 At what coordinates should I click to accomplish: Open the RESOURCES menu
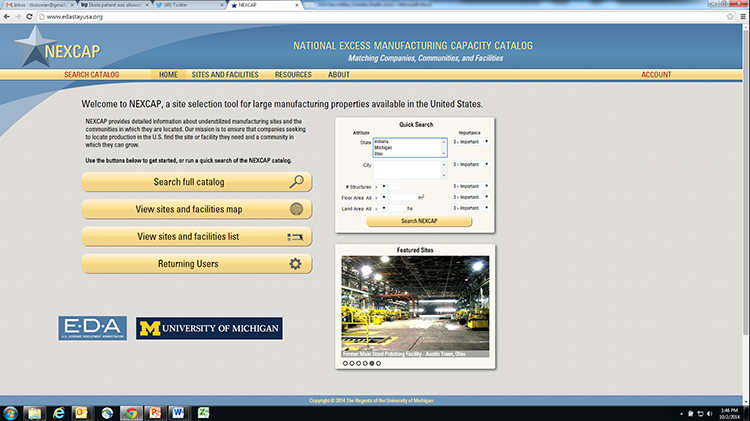[x=293, y=75]
